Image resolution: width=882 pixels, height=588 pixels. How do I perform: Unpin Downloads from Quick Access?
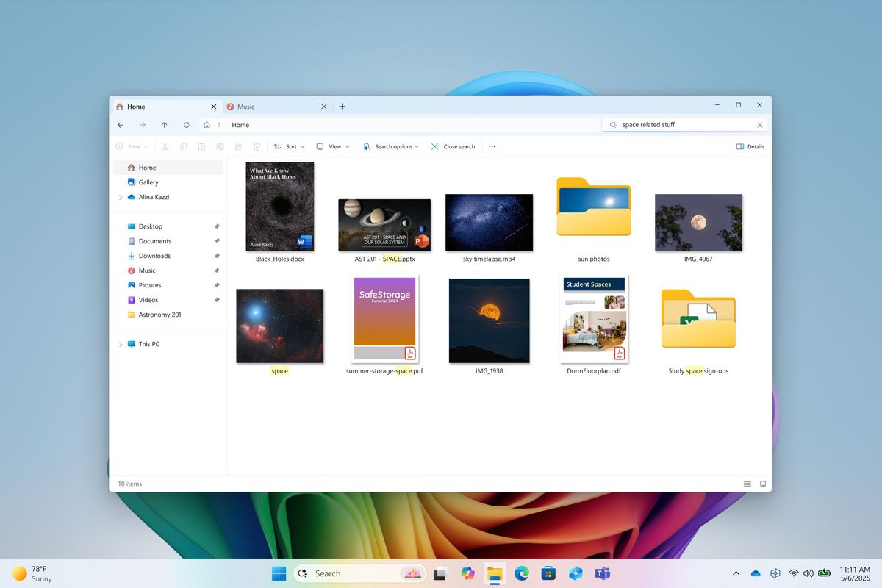(217, 256)
